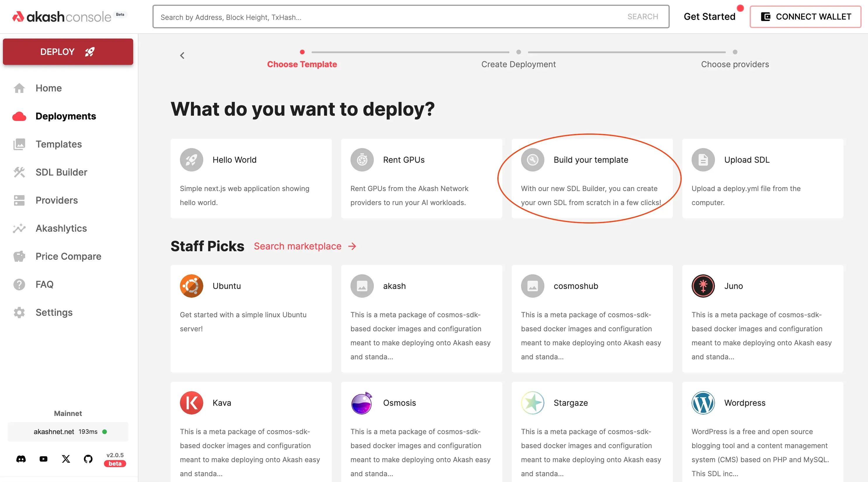This screenshot has width=868, height=482.
Task: Open the X (Twitter) social icon
Action: click(66, 459)
